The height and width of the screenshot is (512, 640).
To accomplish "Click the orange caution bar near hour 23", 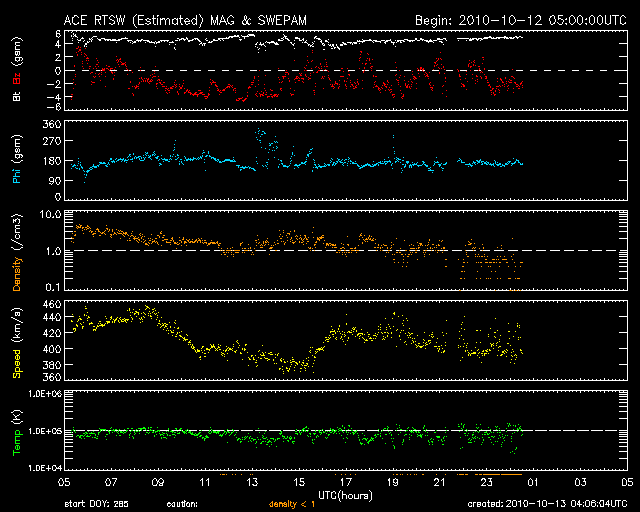I will coord(498,474).
